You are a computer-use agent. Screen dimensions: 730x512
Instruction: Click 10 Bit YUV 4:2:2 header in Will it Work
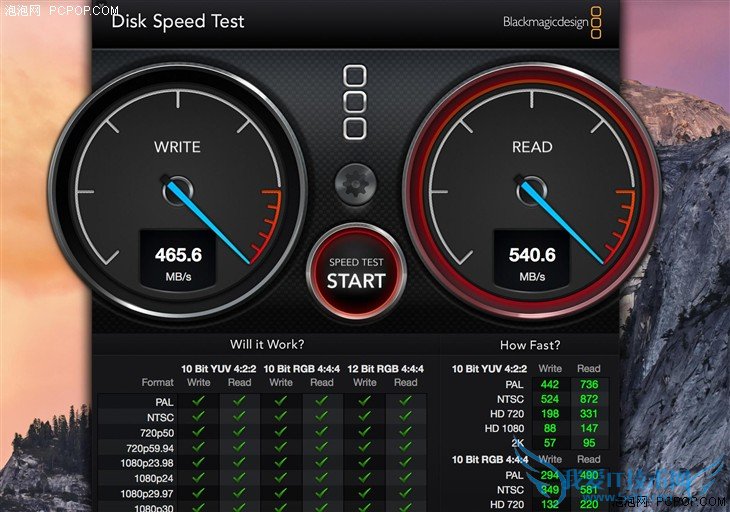(x=218, y=369)
